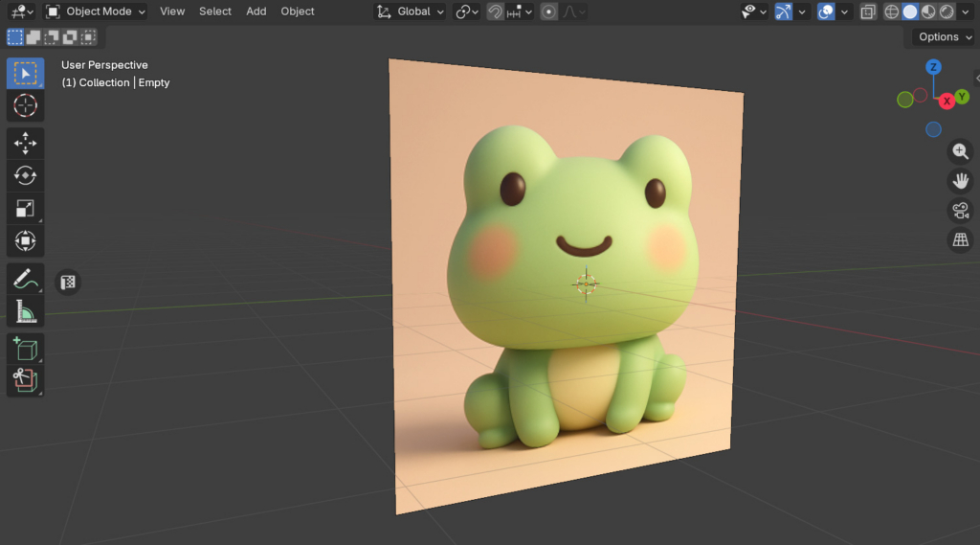Choose the Measure ruler tool
The image size is (980, 545).
tap(25, 311)
